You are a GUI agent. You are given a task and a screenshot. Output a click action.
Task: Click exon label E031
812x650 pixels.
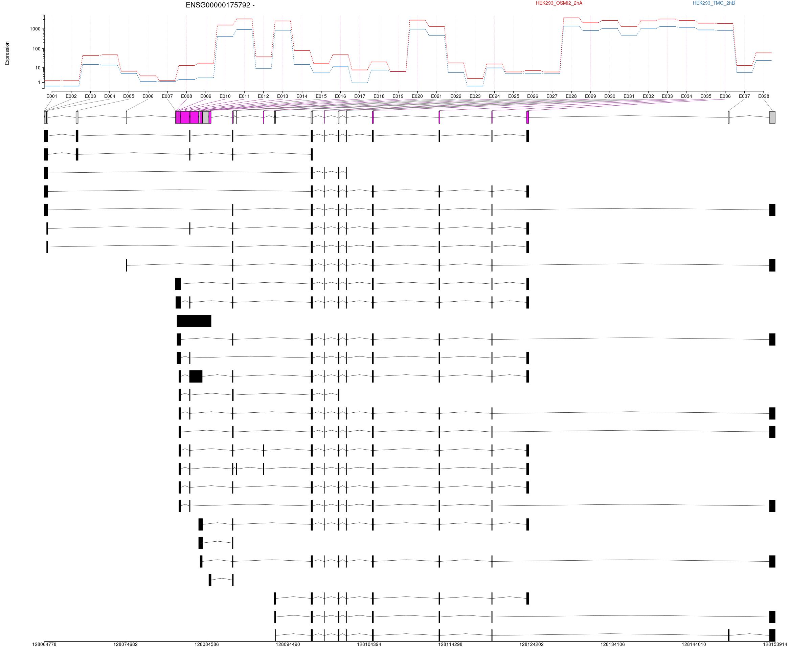629,96
